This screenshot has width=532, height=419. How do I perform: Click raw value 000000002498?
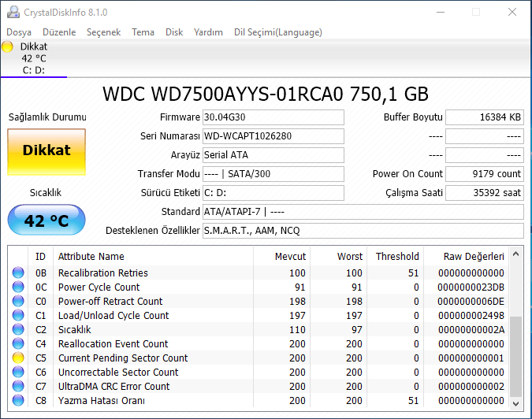[x=471, y=316]
